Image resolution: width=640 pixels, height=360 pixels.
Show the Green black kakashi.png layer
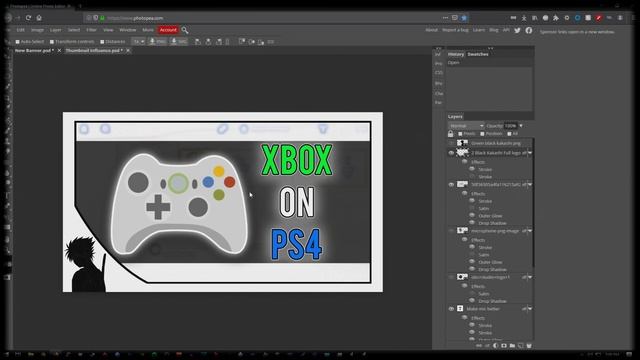(451, 143)
